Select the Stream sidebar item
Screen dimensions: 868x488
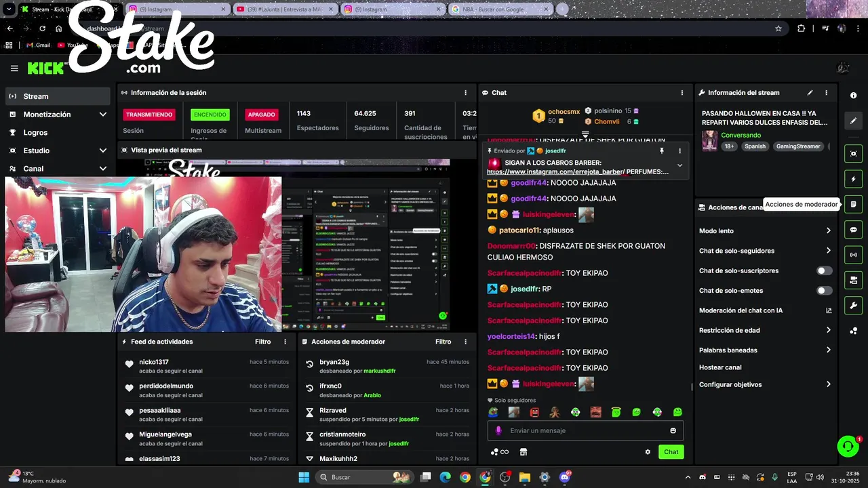58,96
